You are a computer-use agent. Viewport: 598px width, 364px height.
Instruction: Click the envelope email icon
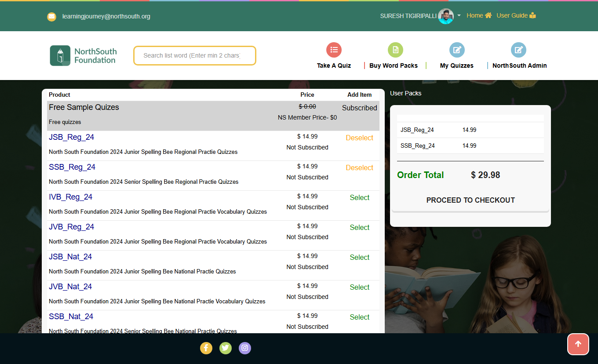coord(52,17)
